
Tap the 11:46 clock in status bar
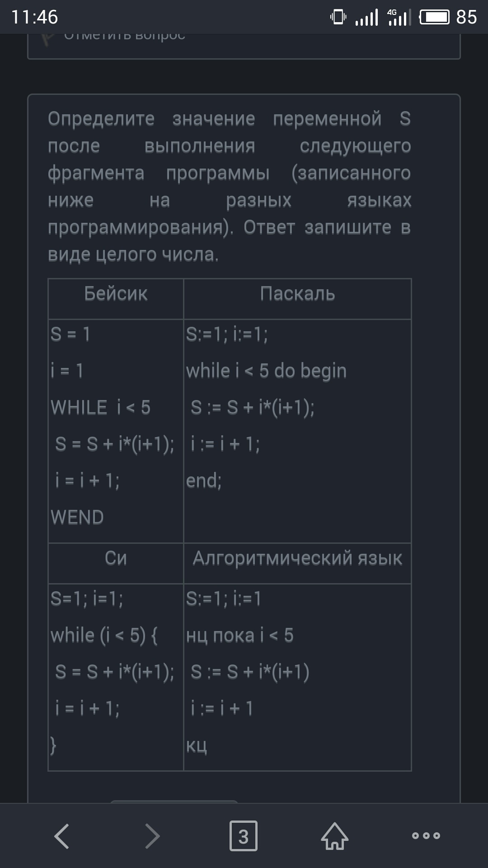[x=35, y=18]
